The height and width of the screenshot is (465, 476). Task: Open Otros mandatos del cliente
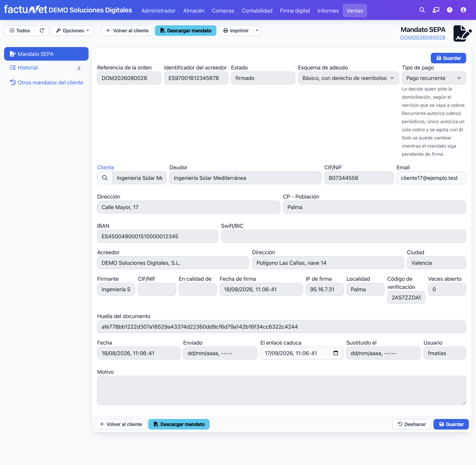[46, 83]
